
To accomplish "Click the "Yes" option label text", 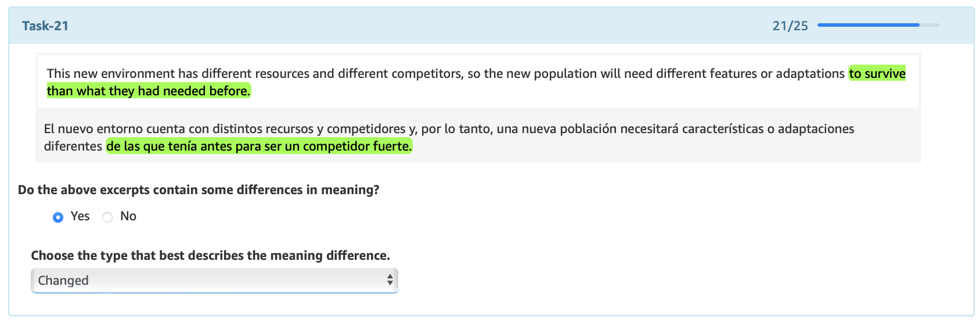I will click(80, 216).
